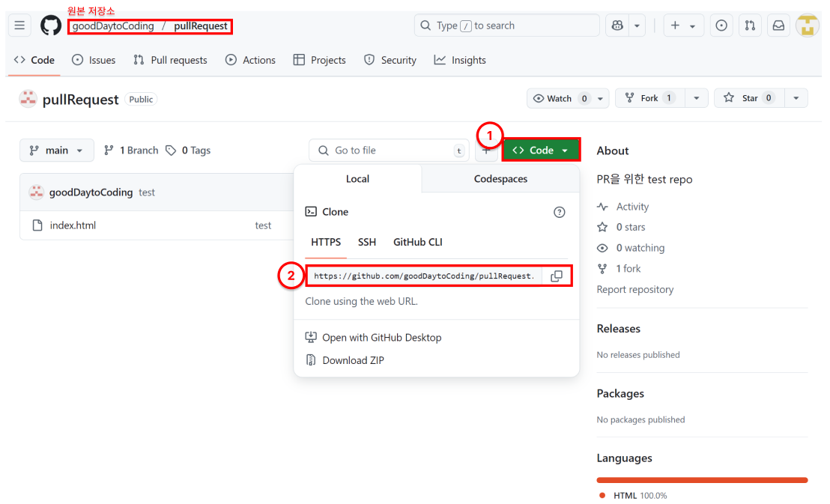Image resolution: width=830 pixels, height=504 pixels.
Task: Select the Local tab
Action: tap(358, 179)
